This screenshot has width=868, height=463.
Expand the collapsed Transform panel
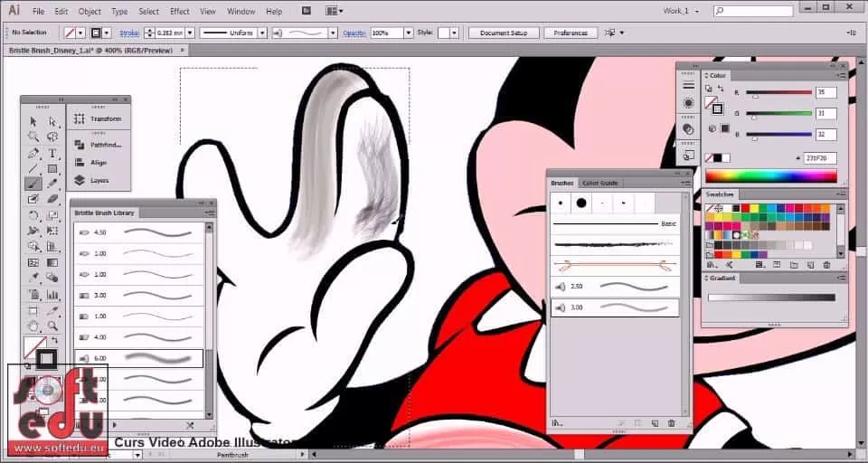[x=99, y=118]
